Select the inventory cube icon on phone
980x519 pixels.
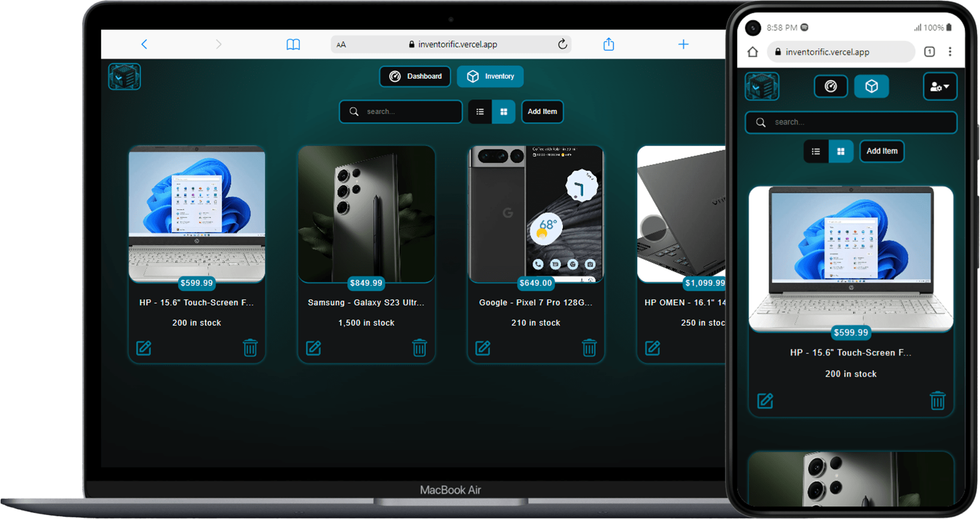tap(871, 86)
